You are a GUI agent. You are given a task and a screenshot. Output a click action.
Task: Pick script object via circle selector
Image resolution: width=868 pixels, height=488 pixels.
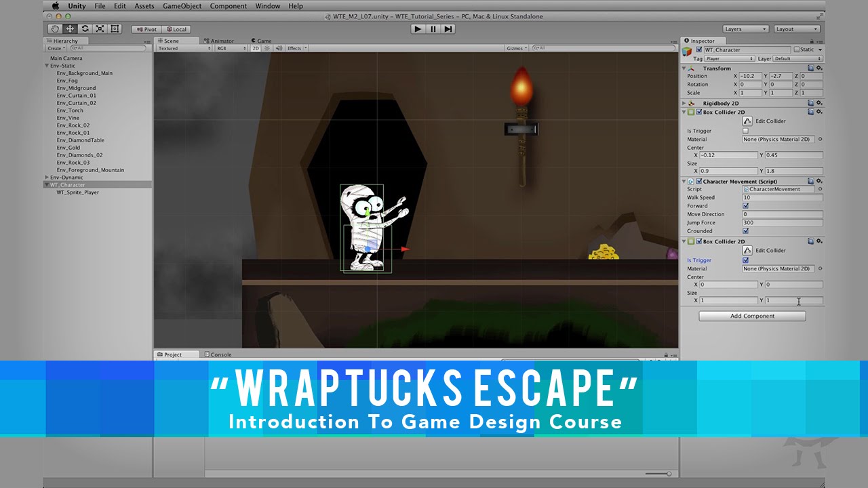click(x=820, y=189)
